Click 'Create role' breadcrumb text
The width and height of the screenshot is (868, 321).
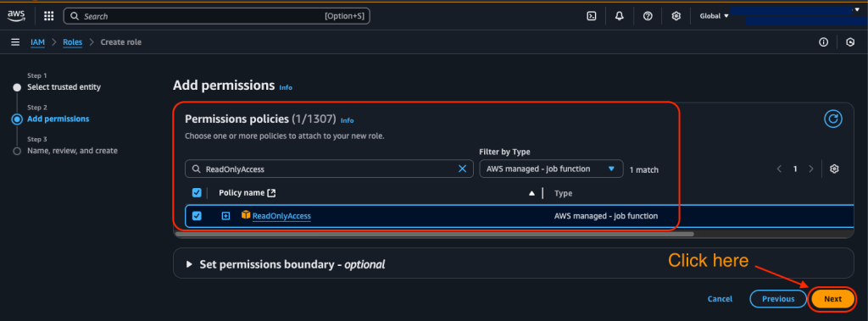coord(120,42)
